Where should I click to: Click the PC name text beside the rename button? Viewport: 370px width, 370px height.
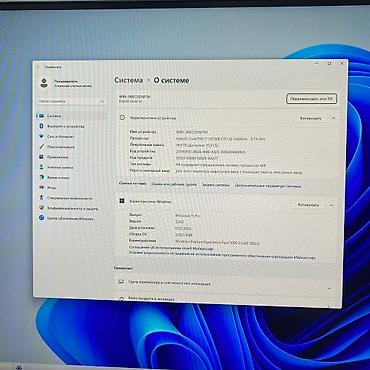(x=135, y=97)
